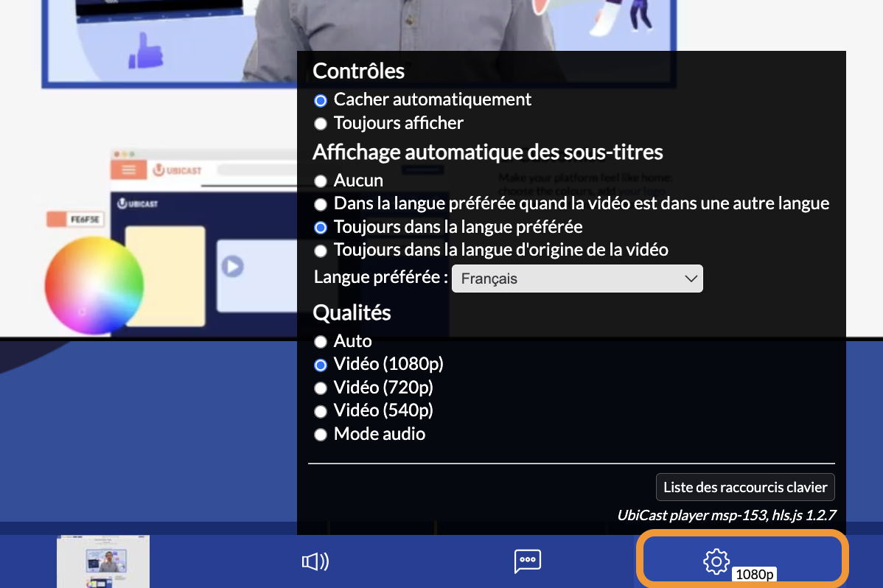Click the 'Qualités' heading

(352, 312)
